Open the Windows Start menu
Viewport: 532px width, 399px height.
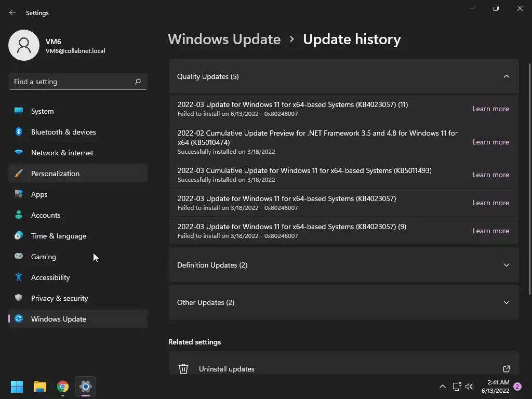(x=17, y=387)
